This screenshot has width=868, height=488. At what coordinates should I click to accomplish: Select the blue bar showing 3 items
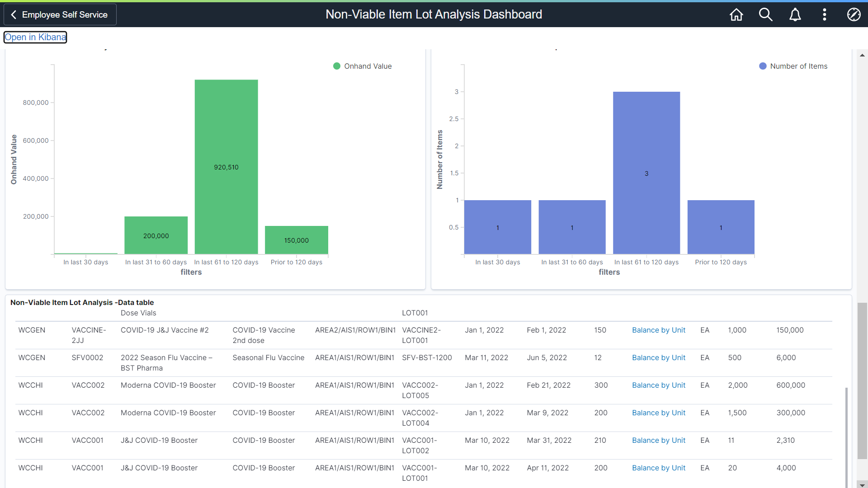tap(646, 173)
